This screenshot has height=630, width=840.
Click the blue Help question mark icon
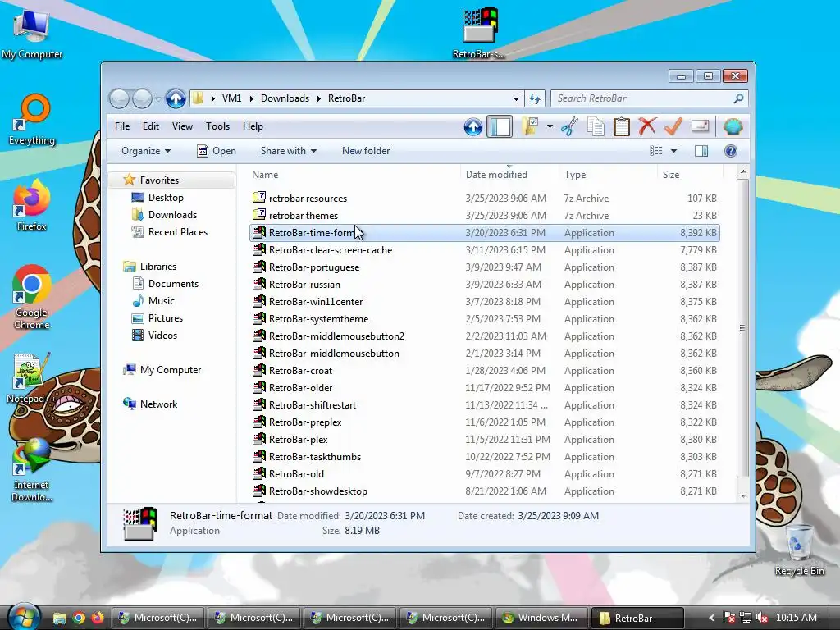[x=731, y=151]
